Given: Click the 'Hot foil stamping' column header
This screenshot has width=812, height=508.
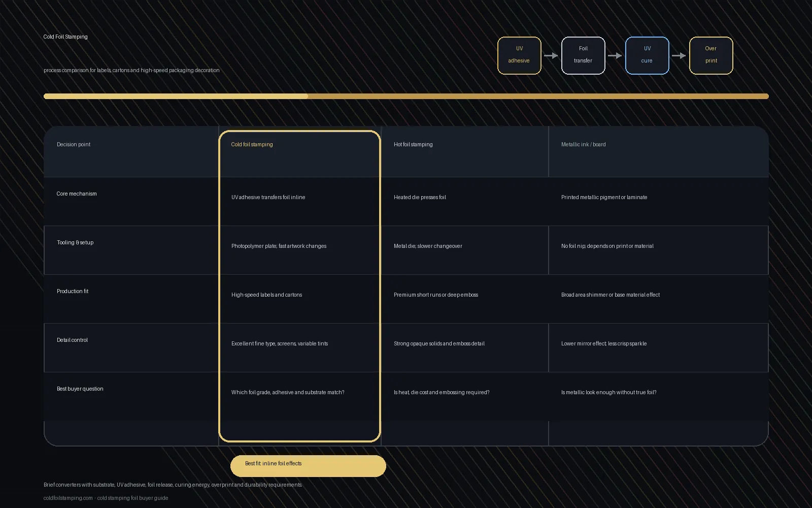Looking at the screenshot, I should click(413, 144).
